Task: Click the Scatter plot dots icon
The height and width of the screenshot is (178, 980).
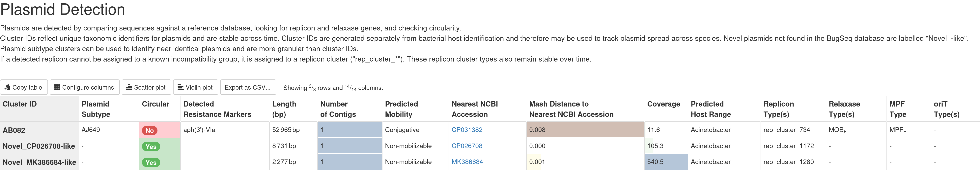Action: tap(129, 87)
